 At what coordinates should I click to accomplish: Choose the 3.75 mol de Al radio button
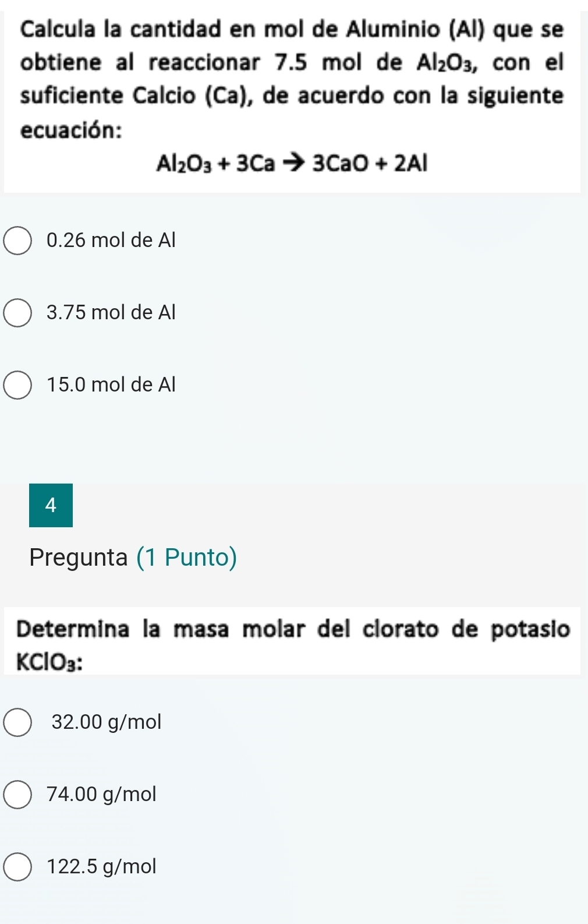click(x=18, y=313)
